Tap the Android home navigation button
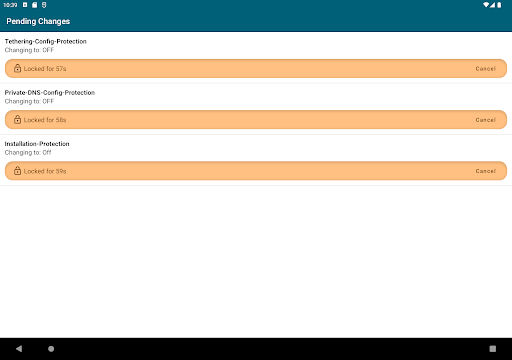The height and width of the screenshot is (360, 512). [x=51, y=349]
